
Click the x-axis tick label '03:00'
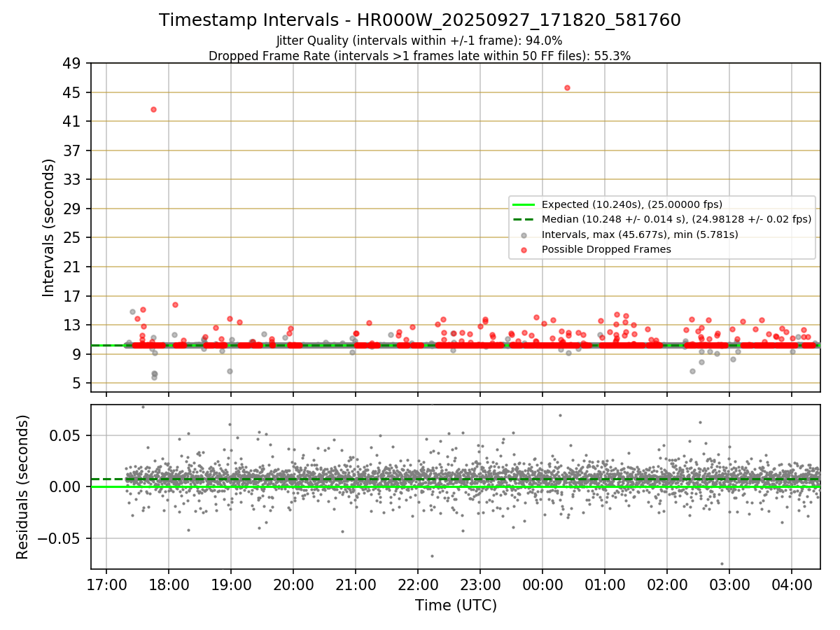pyautogui.click(x=729, y=586)
